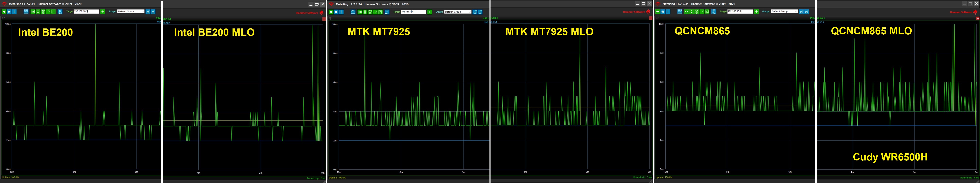Click 123/ABC sort icon in leftmost window
This screenshot has width=980, height=183.
click(x=60, y=12)
